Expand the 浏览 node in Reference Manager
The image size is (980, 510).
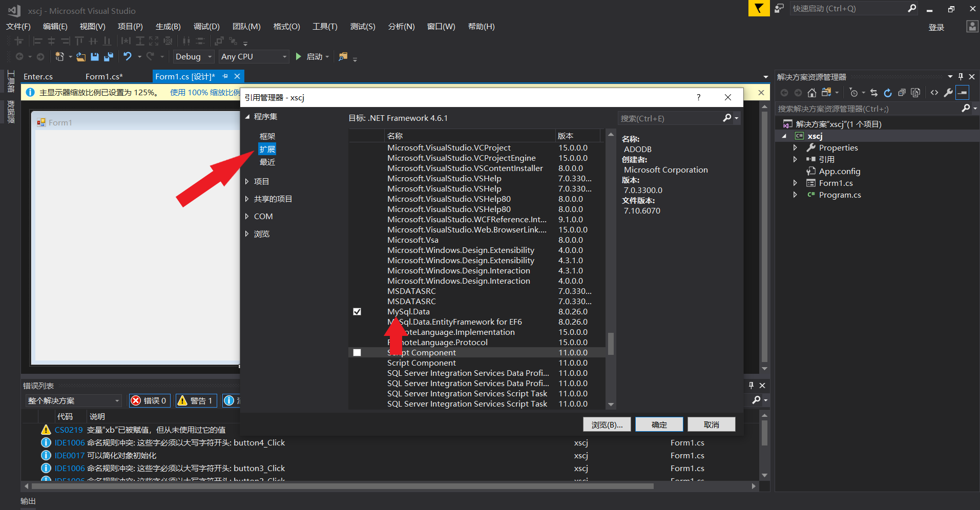[247, 233]
